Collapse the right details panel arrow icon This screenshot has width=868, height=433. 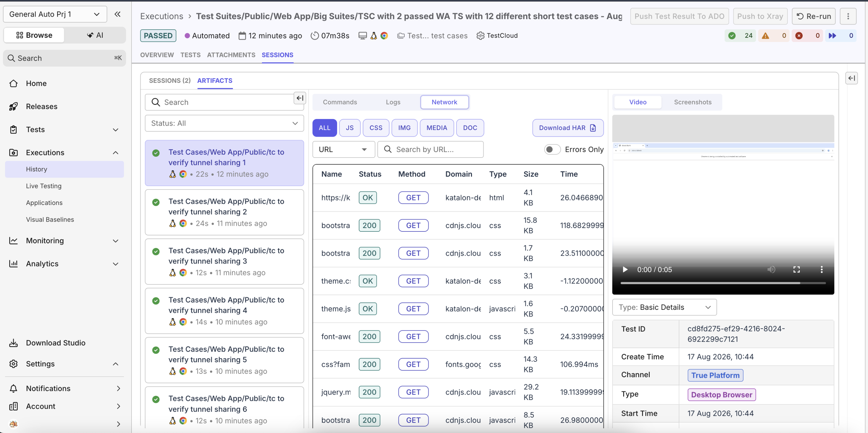[x=851, y=78]
